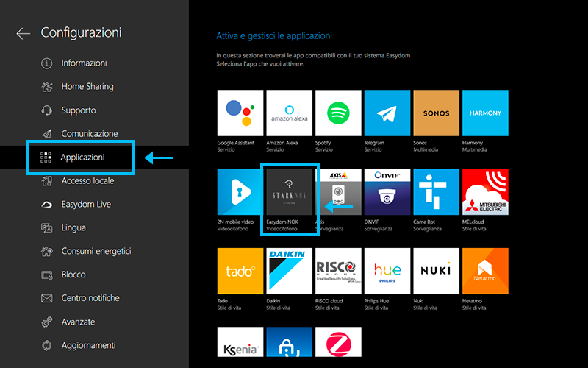
Task: Select the Blocco option
Action: 73,275
